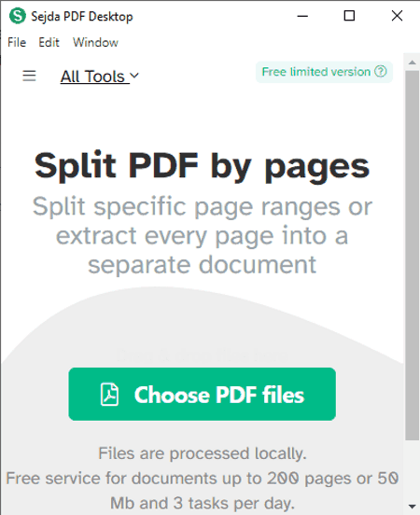The width and height of the screenshot is (420, 515).
Task: Maximize the Sejda PDF Desktop window
Action: point(349,16)
